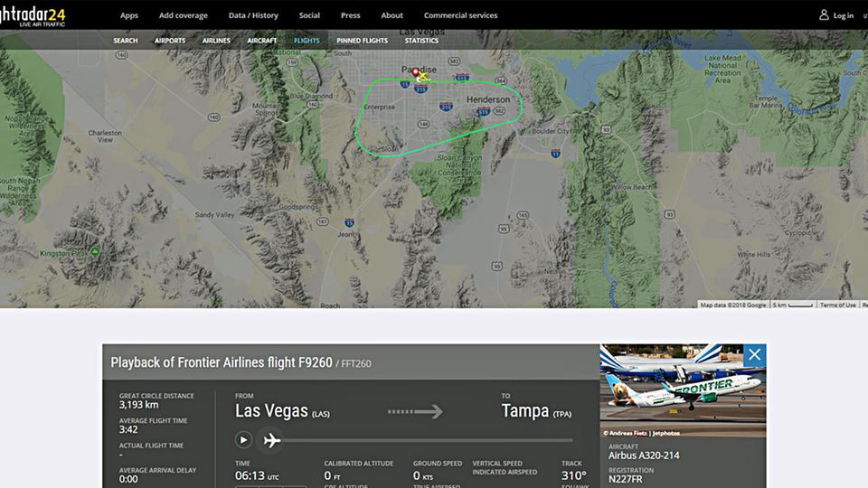Click the Flightradar24 logo
868x488 pixels.
(x=33, y=15)
